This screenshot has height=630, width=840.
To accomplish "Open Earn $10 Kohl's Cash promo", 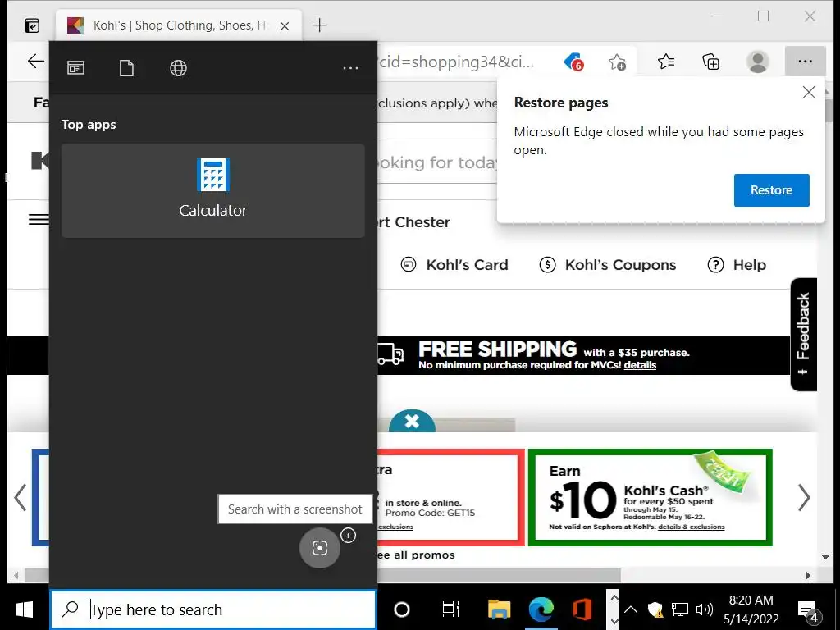I will click(650, 498).
